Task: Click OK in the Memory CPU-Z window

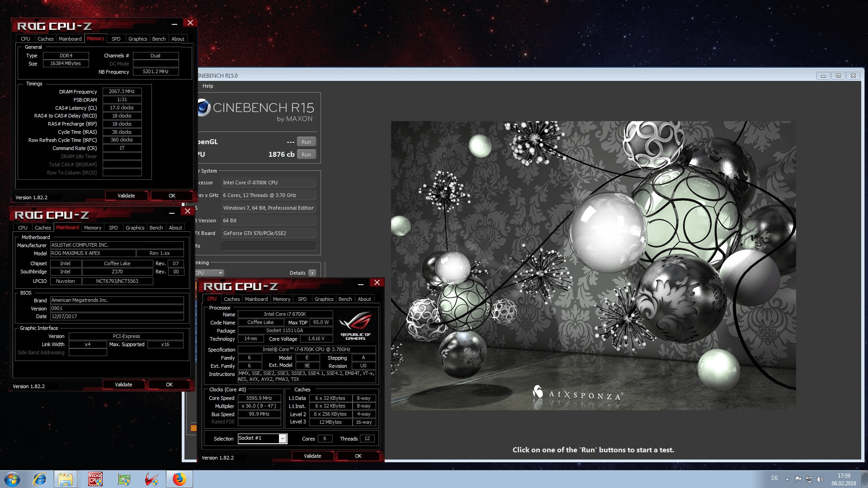Action: click(x=172, y=196)
